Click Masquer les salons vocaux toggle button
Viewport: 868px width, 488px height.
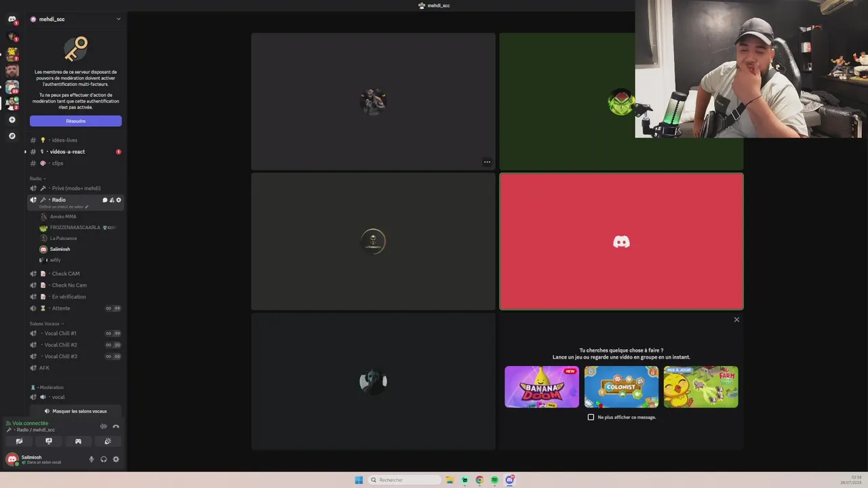click(x=75, y=411)
